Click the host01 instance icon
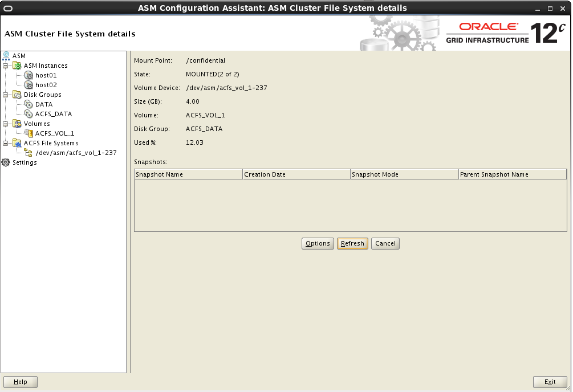 [29, 75]
